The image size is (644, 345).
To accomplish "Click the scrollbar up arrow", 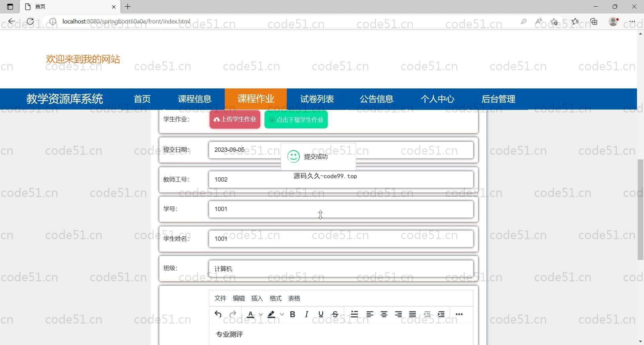I will (640, 33).
